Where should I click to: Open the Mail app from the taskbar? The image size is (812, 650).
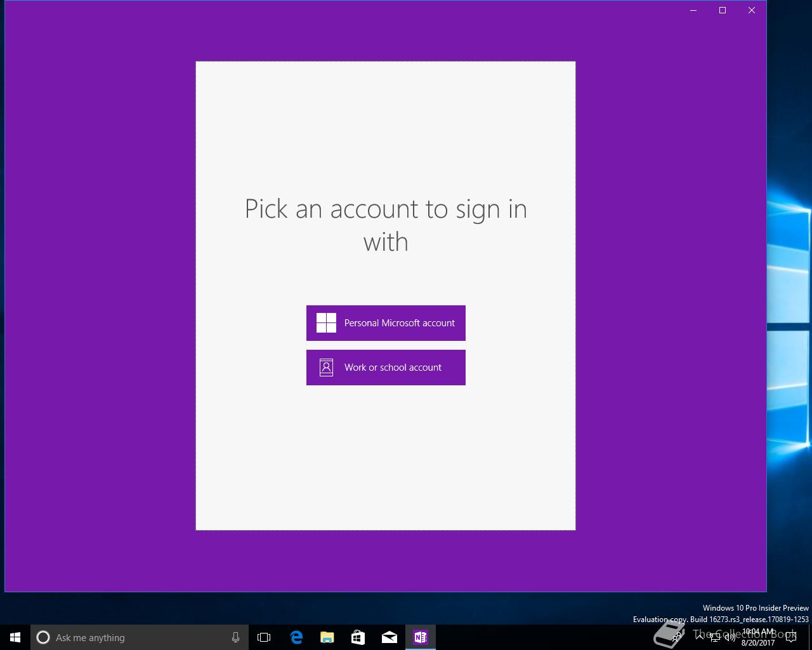(x=390, y=637)
